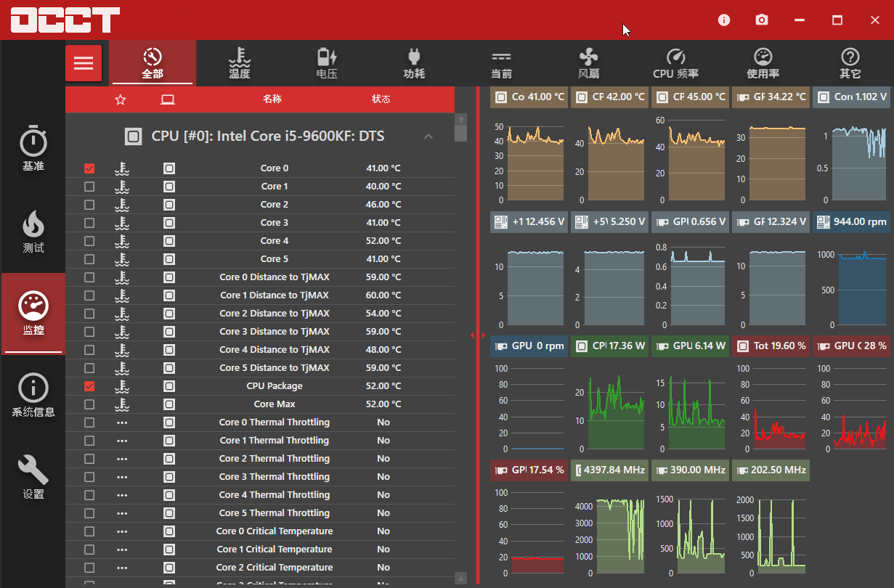Click the sensor list scroll-up arrow
Viewport: 894px width, 588px height.
pyautogui.click(x=460, y=119)
